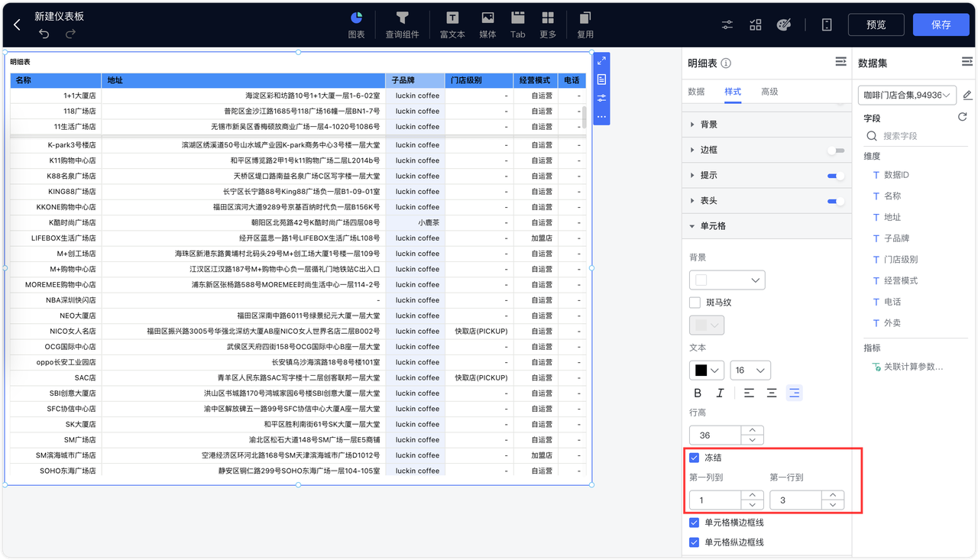This screenshot has height=560, width=978.
Task: Select the 外卖 dimension field
Action: point(892,323)
